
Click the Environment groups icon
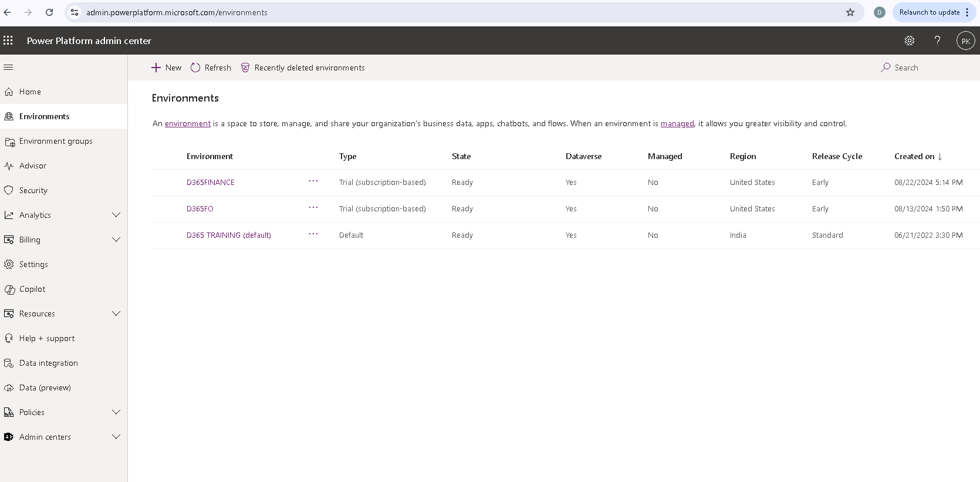[9, 141]
